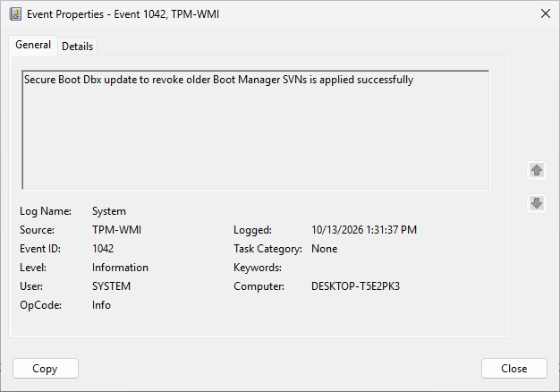The width and height of the screenshot is (560, 392).
Task: Click the Event ID: label
Action: point(40,249)
